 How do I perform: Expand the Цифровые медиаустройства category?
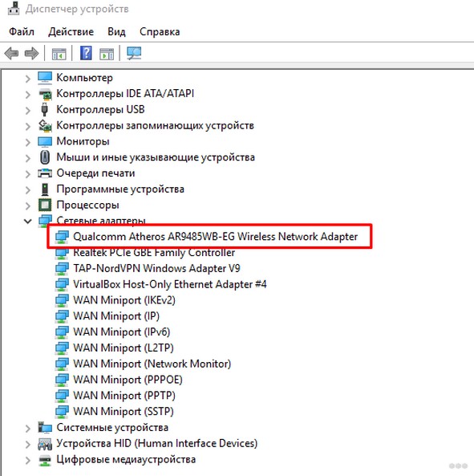[x=27, y=460]
